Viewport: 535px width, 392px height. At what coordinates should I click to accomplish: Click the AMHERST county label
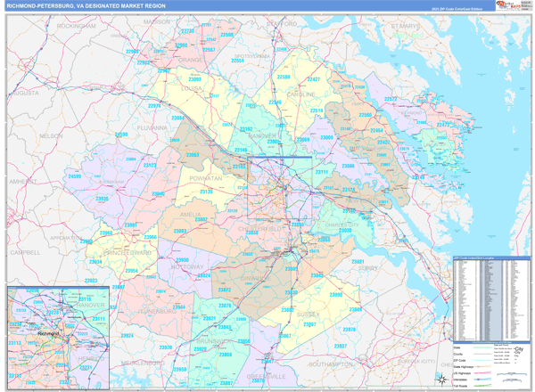tap(23, 182)
